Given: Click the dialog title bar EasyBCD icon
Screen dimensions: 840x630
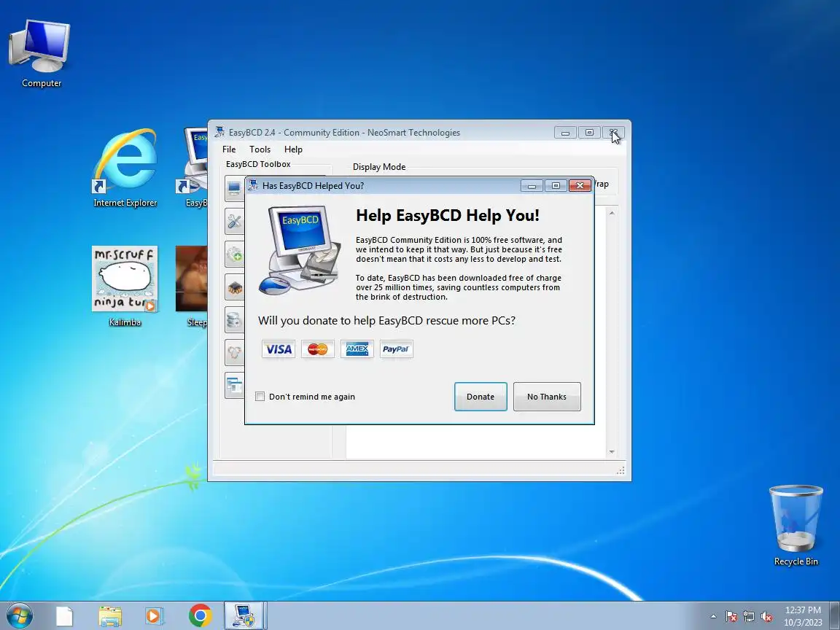Looking at the screenshot, I should (x=253, y=185).
